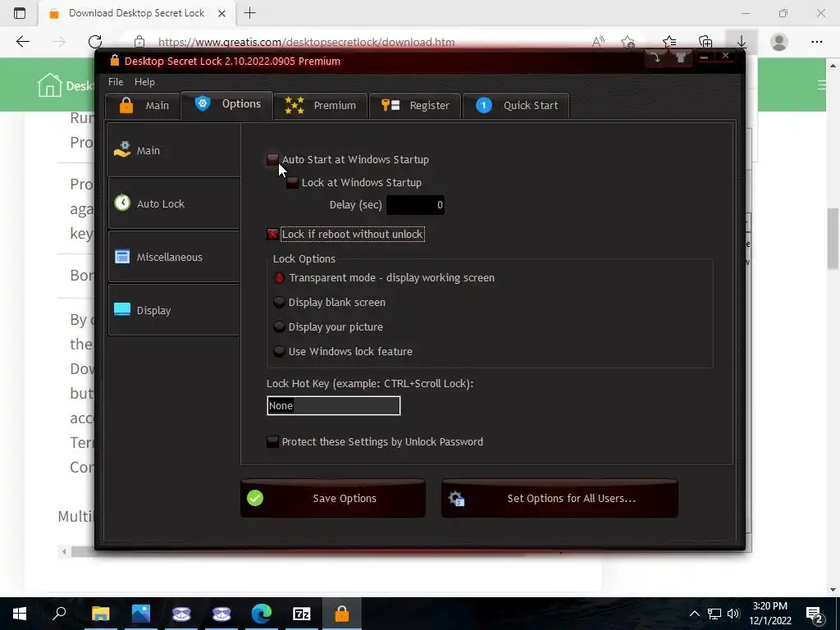Screen dimensions: 840x630
Task: Open the notifications center icon
Action: [815, 614]
